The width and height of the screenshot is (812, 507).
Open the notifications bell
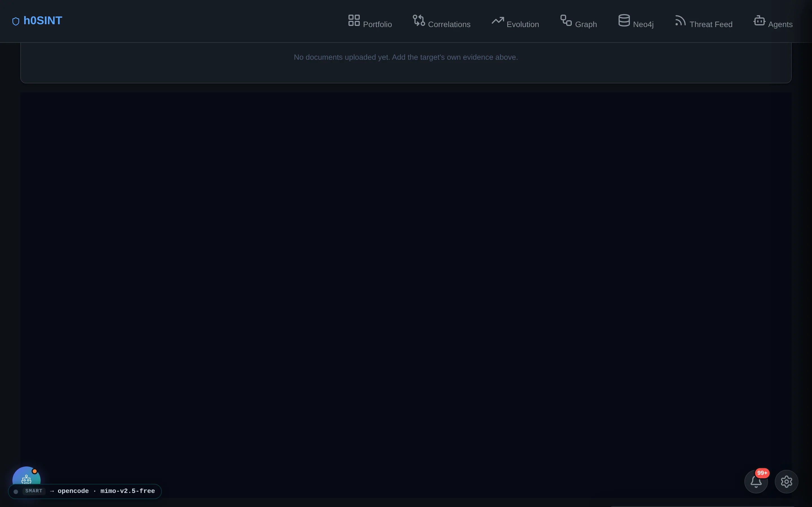click(756, 482)
